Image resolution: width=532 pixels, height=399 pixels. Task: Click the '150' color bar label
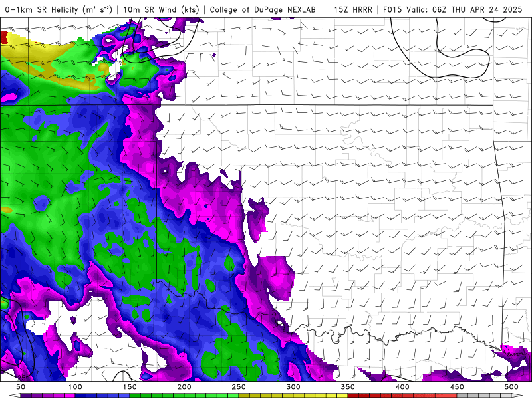point(130,387)
